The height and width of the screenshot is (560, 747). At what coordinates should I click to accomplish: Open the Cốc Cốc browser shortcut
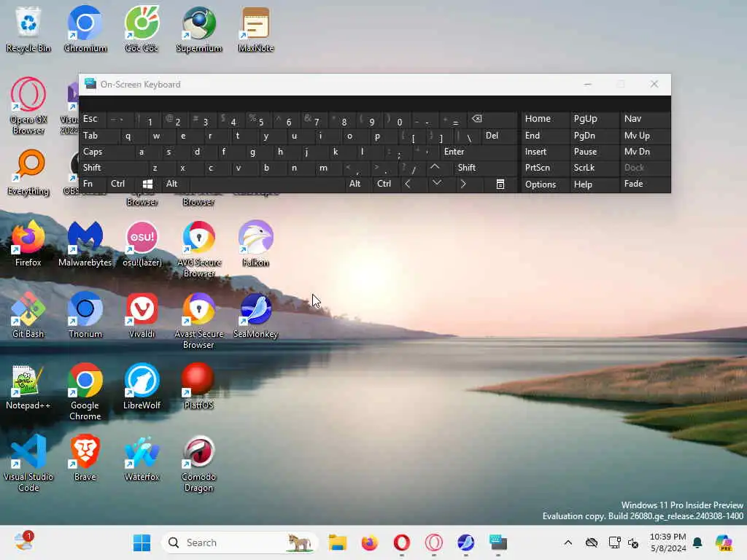(142, 29)
